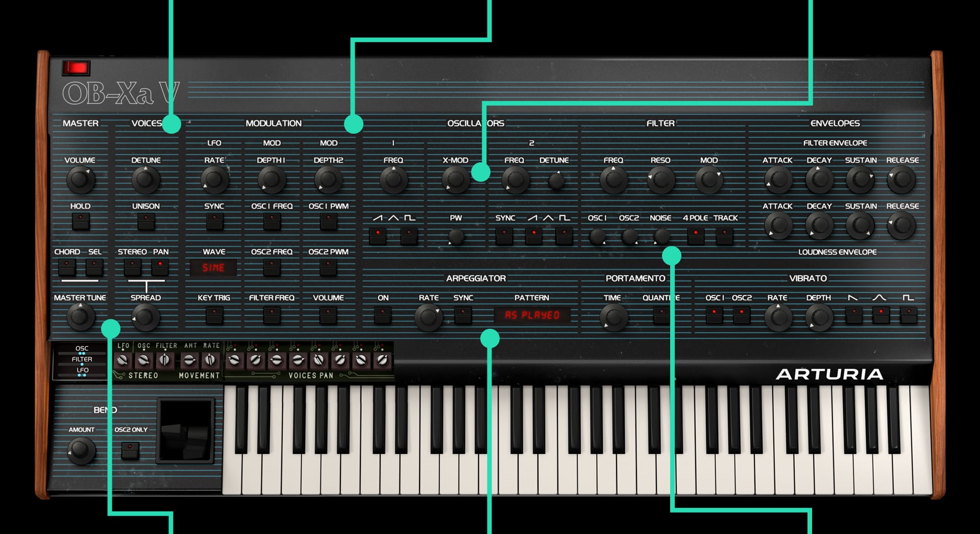Click the Stereo LFO trimmer knob
This screenshot has height=534, width=980.
122,360
